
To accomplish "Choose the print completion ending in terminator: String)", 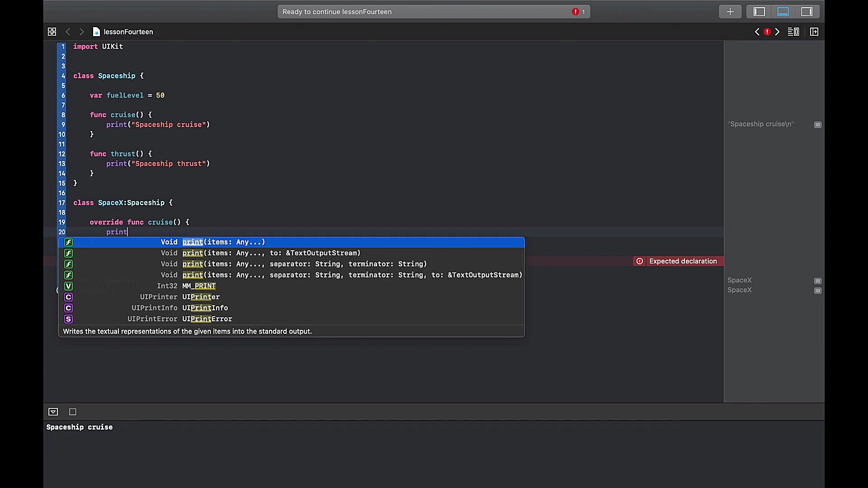I will 291,264.
